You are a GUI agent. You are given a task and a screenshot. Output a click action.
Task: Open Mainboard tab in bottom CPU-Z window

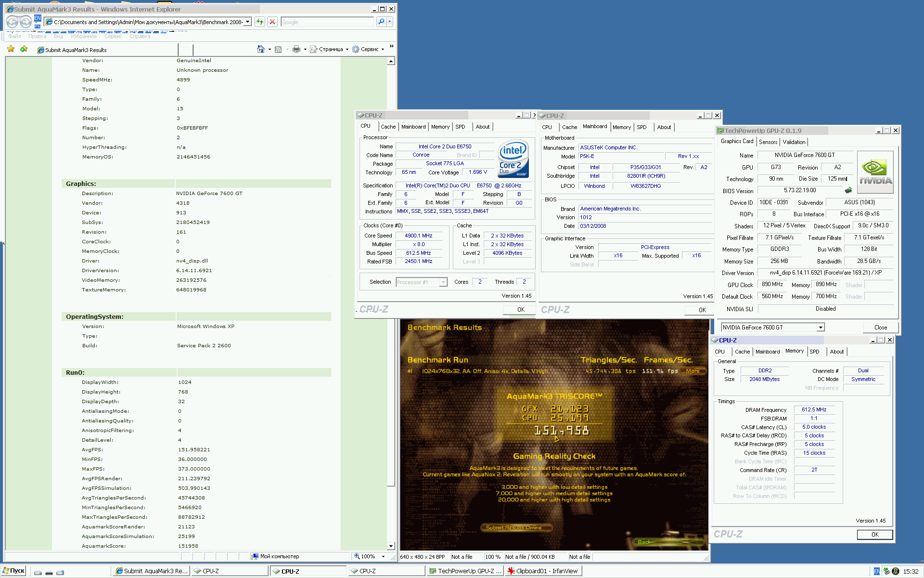(x=768, y=352)
